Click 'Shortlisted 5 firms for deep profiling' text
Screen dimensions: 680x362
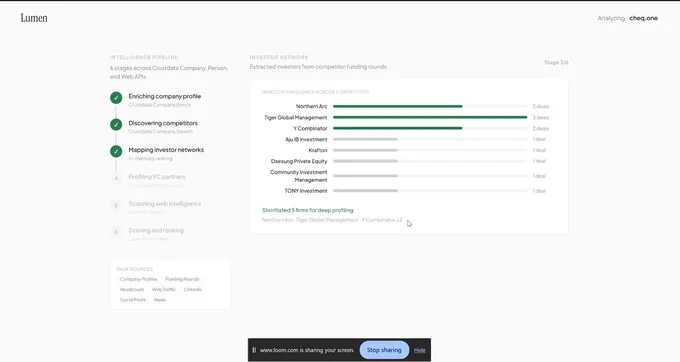coord(307,210)
